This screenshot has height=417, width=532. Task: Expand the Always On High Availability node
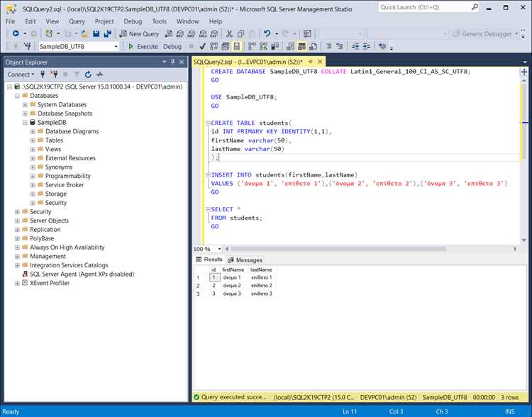tap(17, 248)
